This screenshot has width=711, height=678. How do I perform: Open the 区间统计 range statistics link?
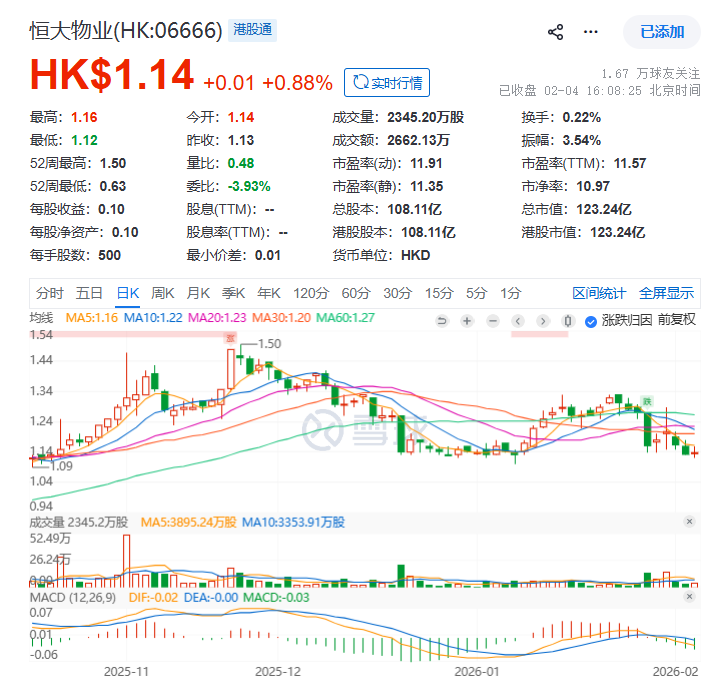(x=599, y=293)
